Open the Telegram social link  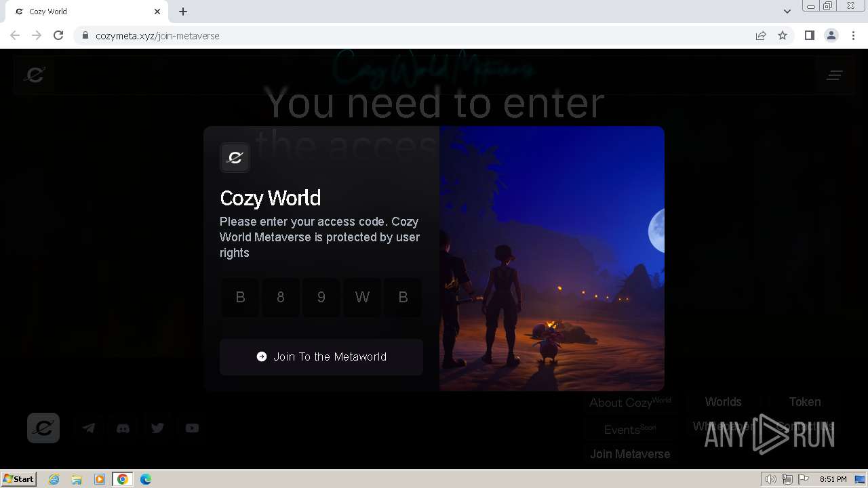tap(89, 428)
